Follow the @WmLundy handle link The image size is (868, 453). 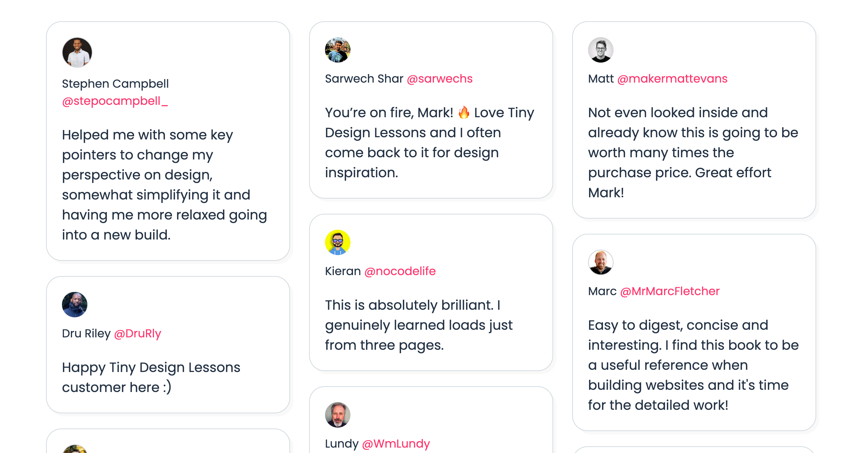(x=396, y=443)
